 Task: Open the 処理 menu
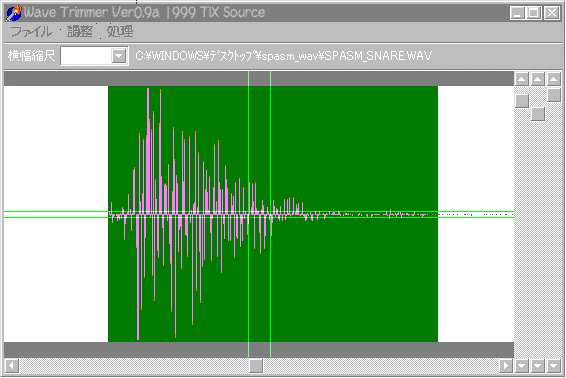120,32
